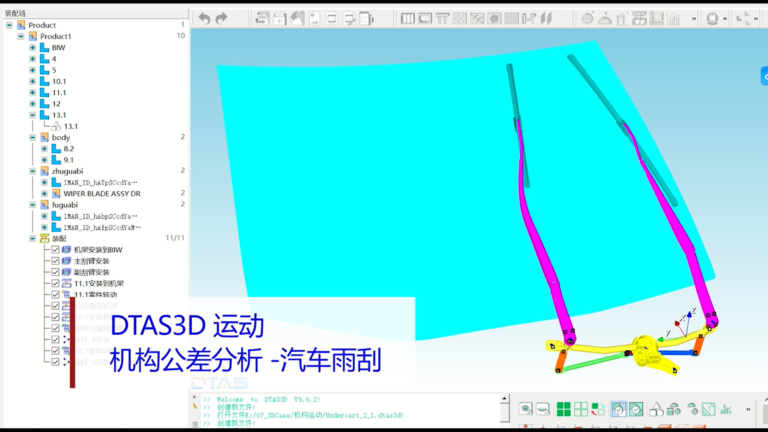Click the document icon marked with a plus
This screenshot has width=768, height=432.
(x=280, y=19)
